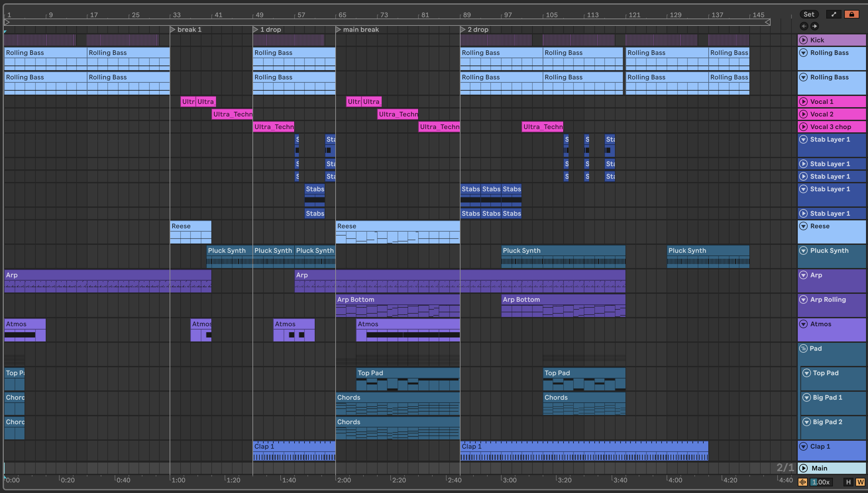Toggle automation mode icon
Image resolution: width=868 pixels, height=493 pixels.
click(834, 14)
